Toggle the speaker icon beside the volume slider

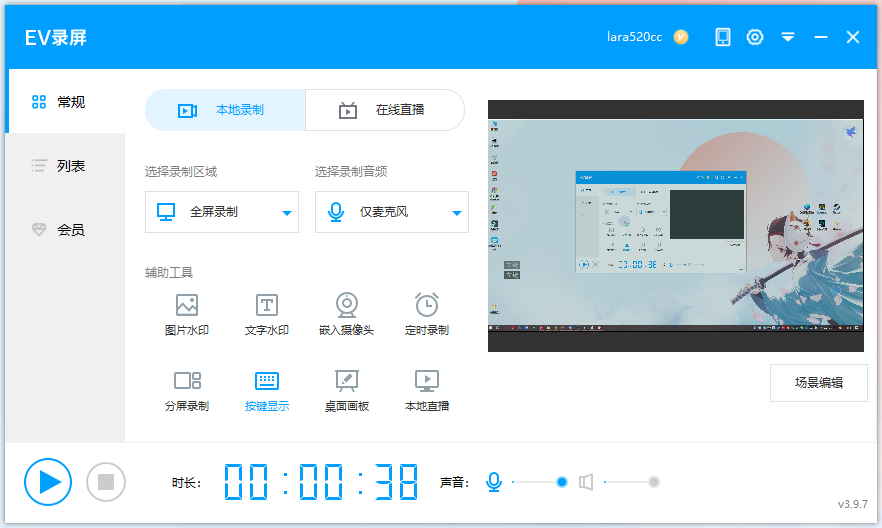586,482
